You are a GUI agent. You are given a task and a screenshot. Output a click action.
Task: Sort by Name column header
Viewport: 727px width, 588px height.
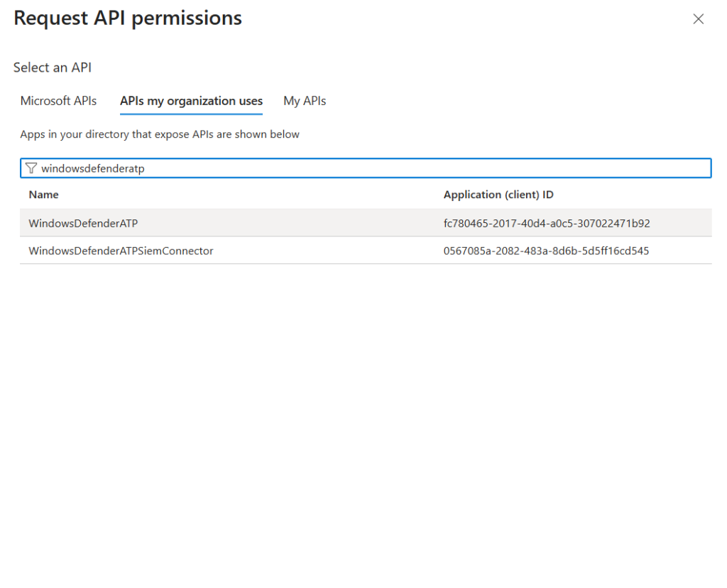43,195
